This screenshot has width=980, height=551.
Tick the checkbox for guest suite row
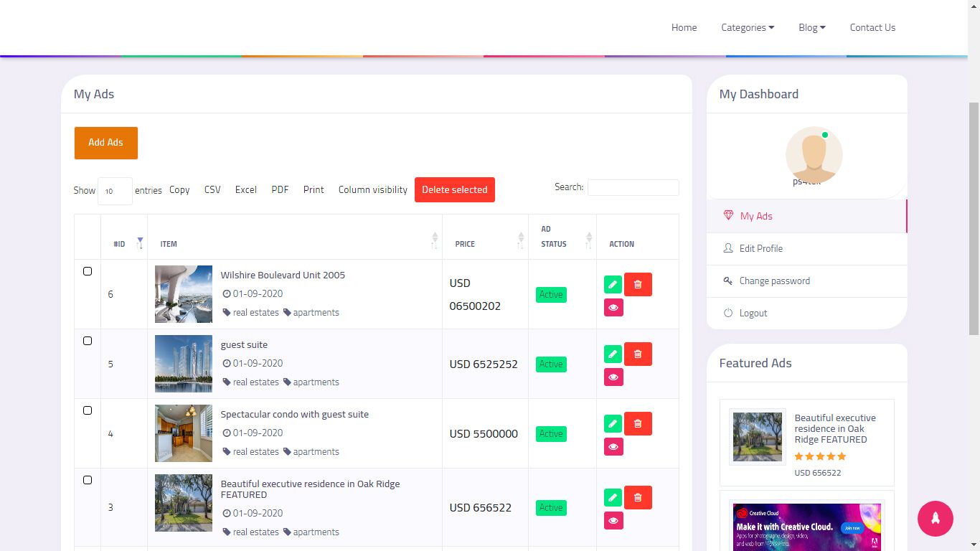[88, 341]
